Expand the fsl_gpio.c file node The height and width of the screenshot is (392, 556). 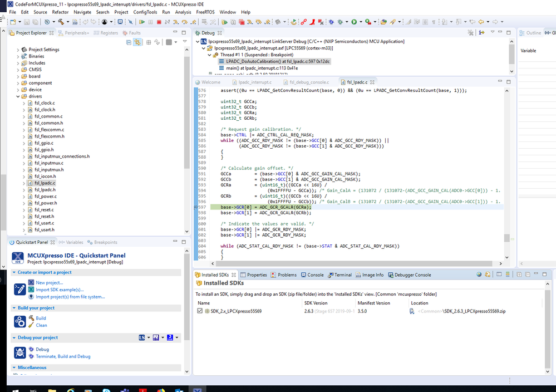(23, 143)
